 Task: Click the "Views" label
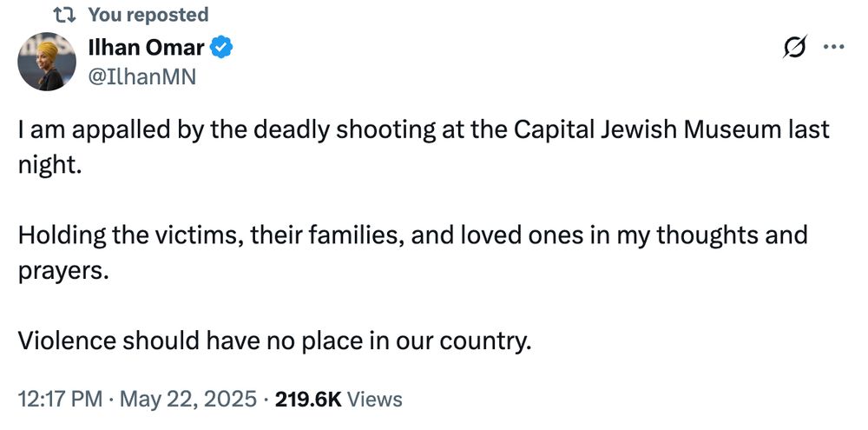[374, 399]
